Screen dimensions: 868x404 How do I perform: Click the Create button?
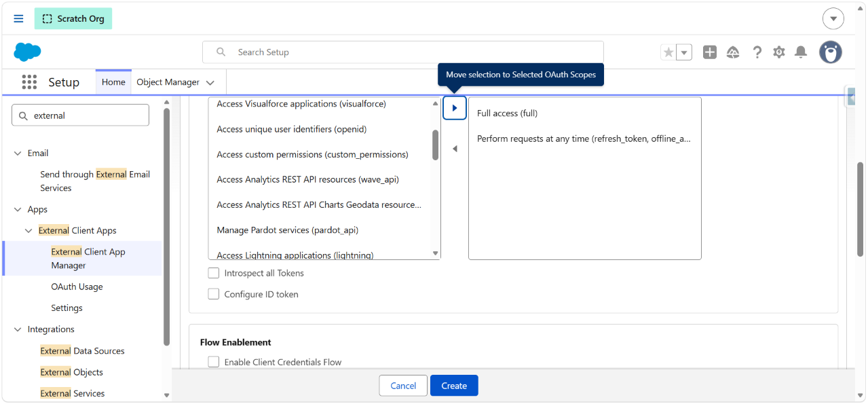tap(454, 386)
